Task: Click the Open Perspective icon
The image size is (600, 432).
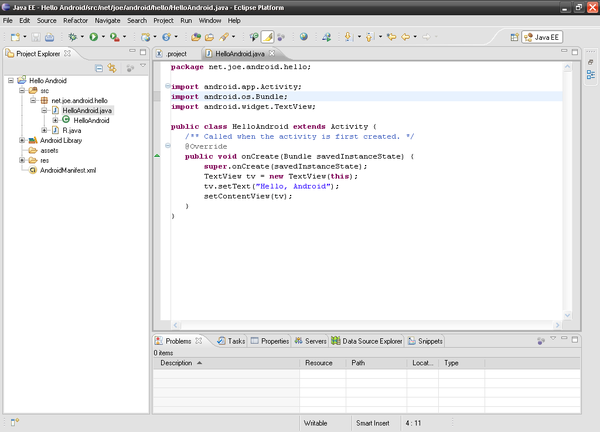Action: pos(515,37)
